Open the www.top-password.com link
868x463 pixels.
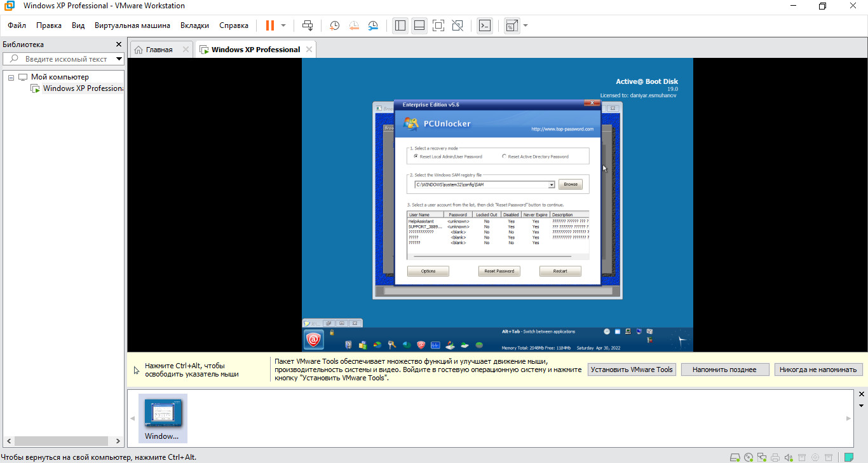[562, 129]
